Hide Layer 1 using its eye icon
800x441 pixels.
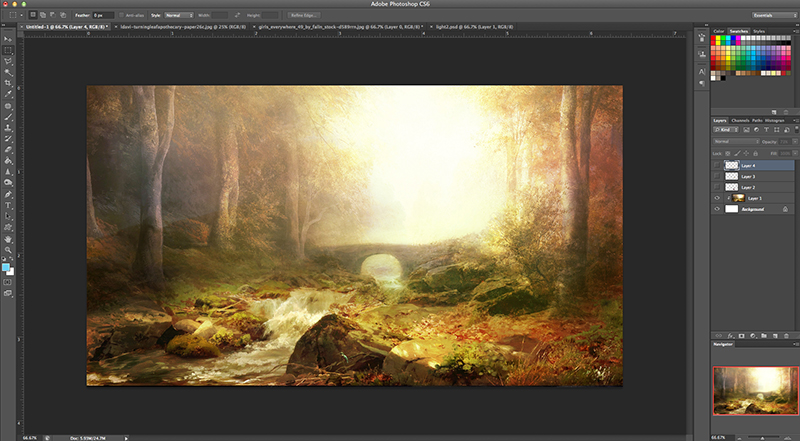tap(717, 199)
